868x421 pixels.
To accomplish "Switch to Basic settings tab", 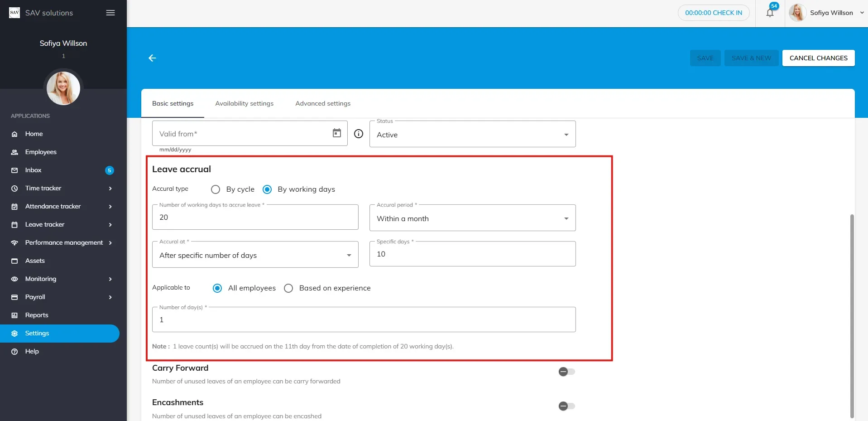I will click(173, 103).
